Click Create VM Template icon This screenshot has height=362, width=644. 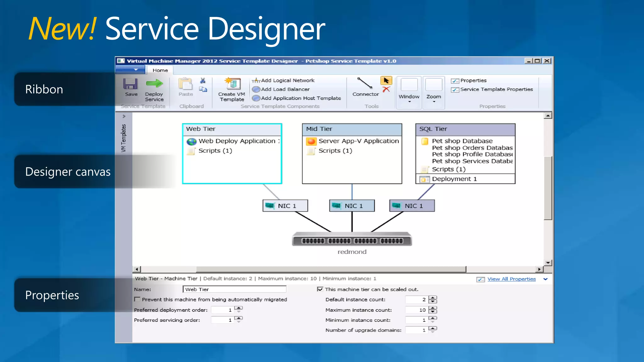click(x=232, y=84)
